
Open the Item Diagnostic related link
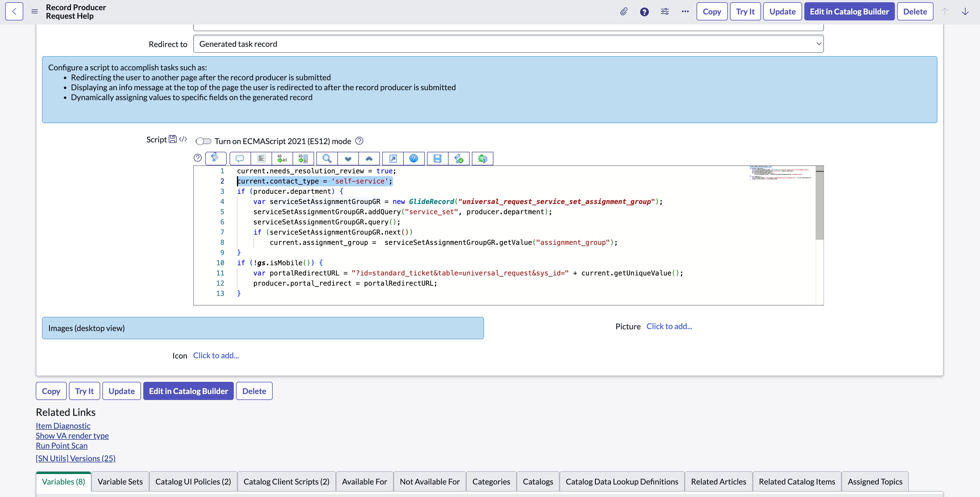[x=63, y=426]
